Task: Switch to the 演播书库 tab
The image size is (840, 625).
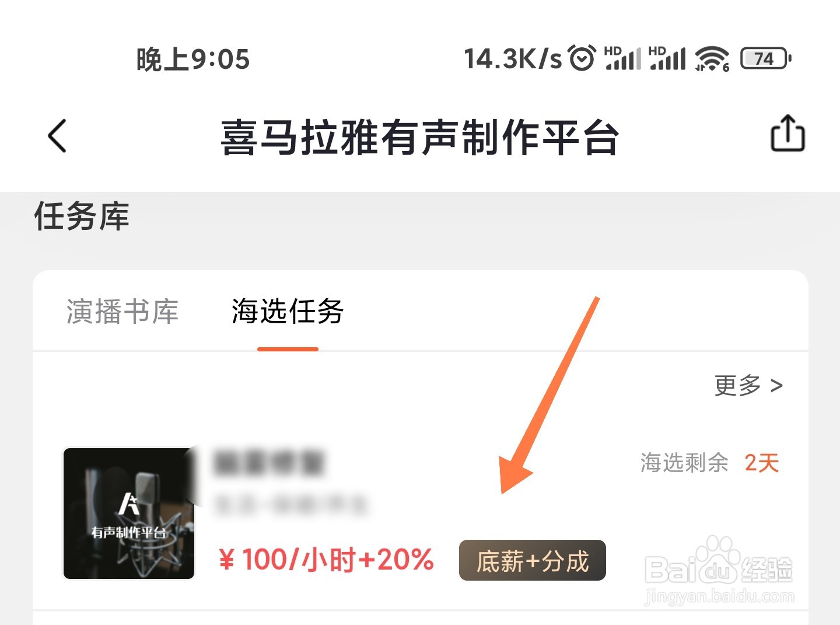Action: pos(123,311)
